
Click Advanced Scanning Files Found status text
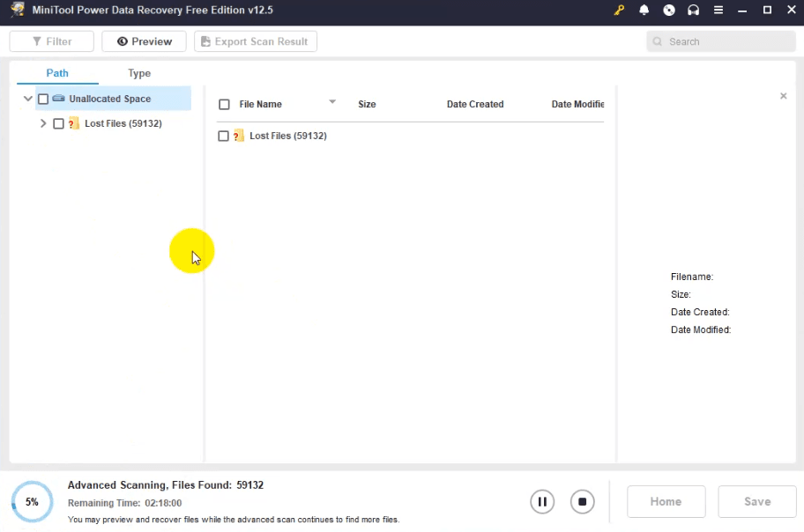(166, 484)
